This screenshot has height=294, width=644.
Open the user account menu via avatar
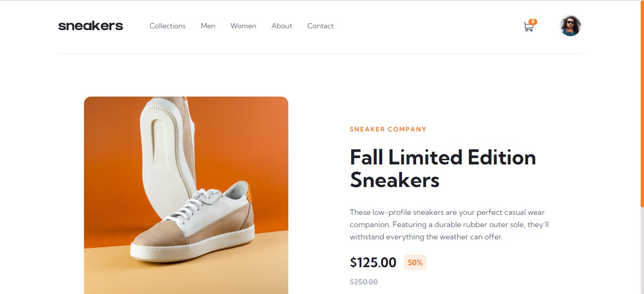pos(570,25)
